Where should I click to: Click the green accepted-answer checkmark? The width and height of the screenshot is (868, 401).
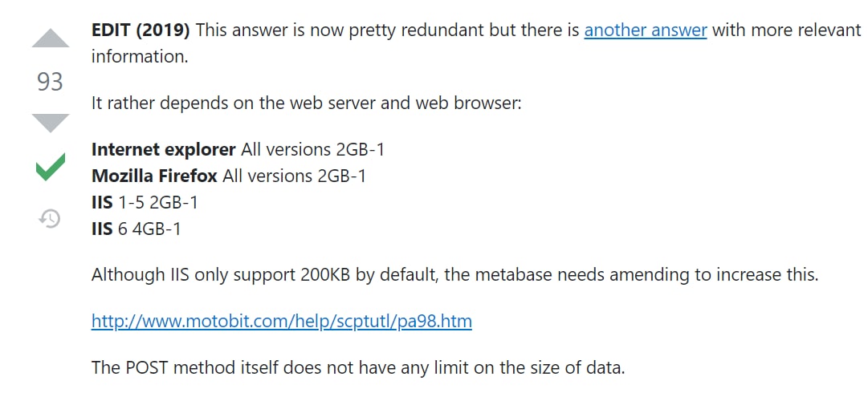(51, 167)
